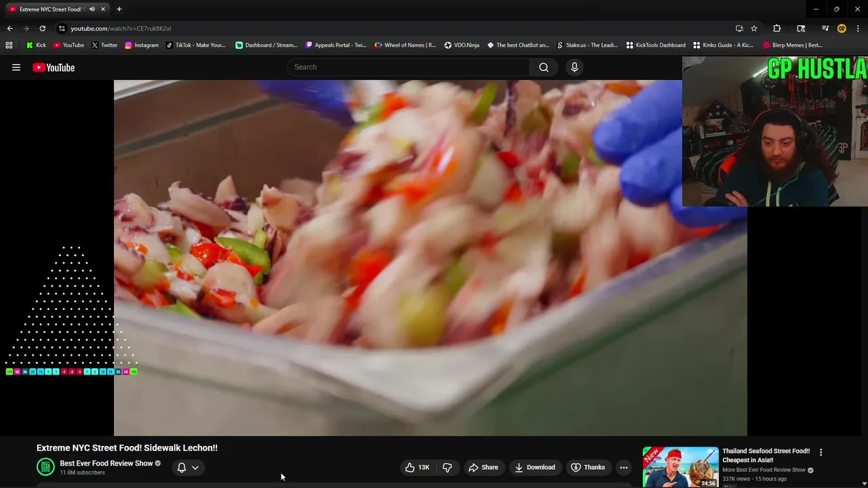
Task: Close the Extreme NYC Street Food tab
Action: tap(103, 9)
